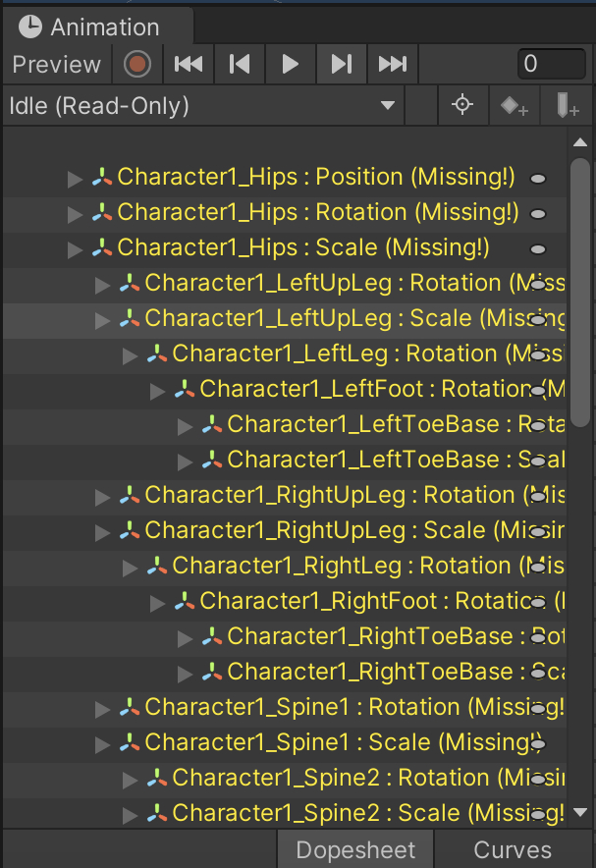
Task: Switch to Dopesheet view
Action: [355, 850]
